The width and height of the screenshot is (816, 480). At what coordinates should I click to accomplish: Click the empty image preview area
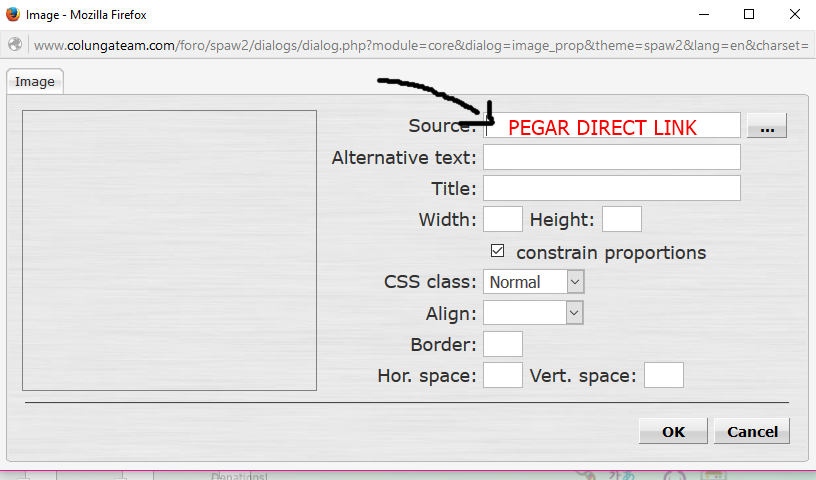[169, 250]
